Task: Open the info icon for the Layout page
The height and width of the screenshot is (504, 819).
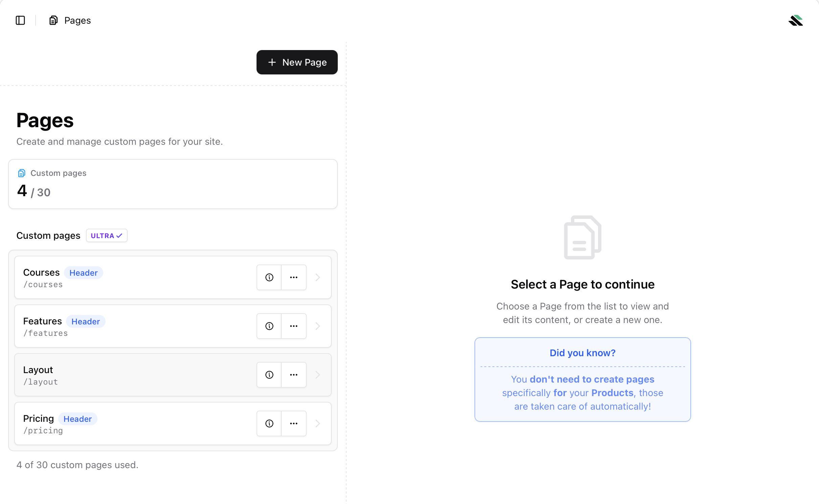Action: 269,374
